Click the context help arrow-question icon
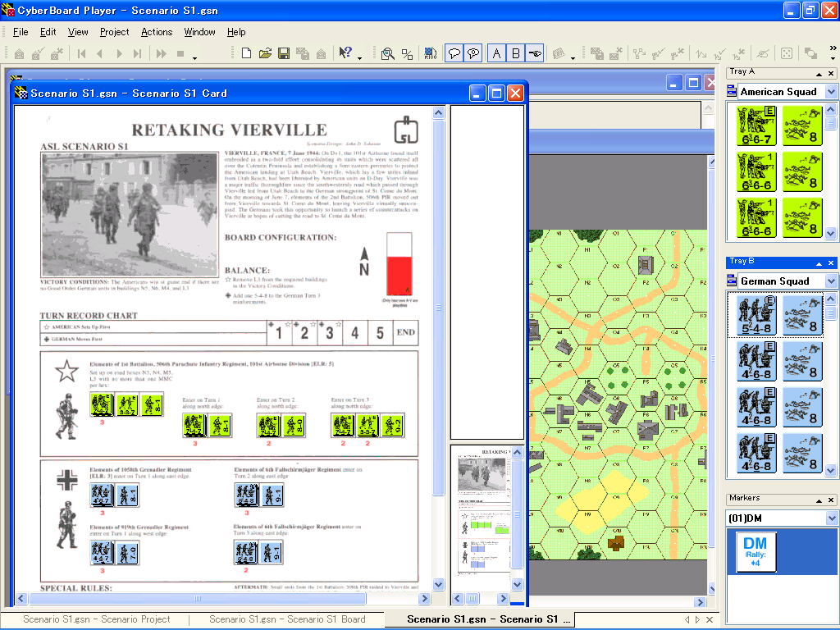This screenshot has width=840, height=630. pyautogui.click(x=345, y=53)
